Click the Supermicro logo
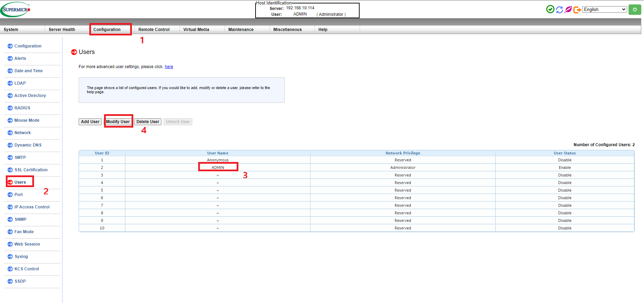Screen dimensions: 644x303 point(16,10)
